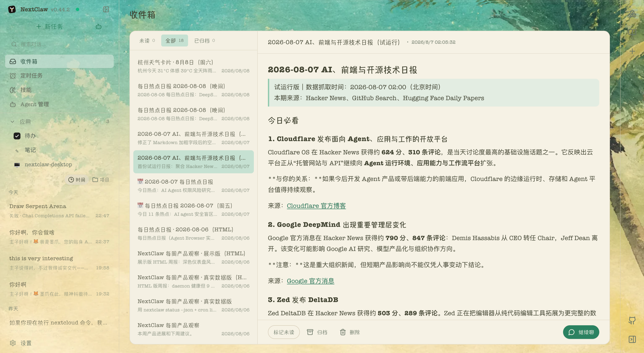Switch conversation grouping to 项目

tap(101, 180)
